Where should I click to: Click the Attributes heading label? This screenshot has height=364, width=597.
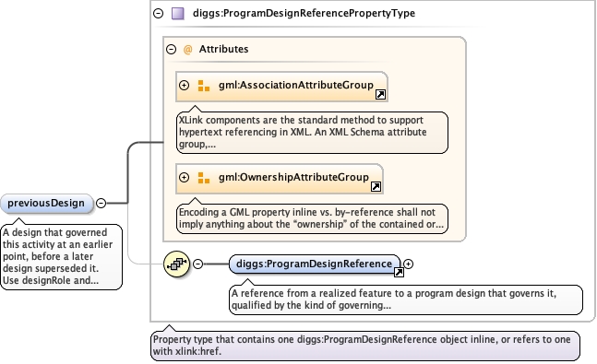[x=224, y=49]
